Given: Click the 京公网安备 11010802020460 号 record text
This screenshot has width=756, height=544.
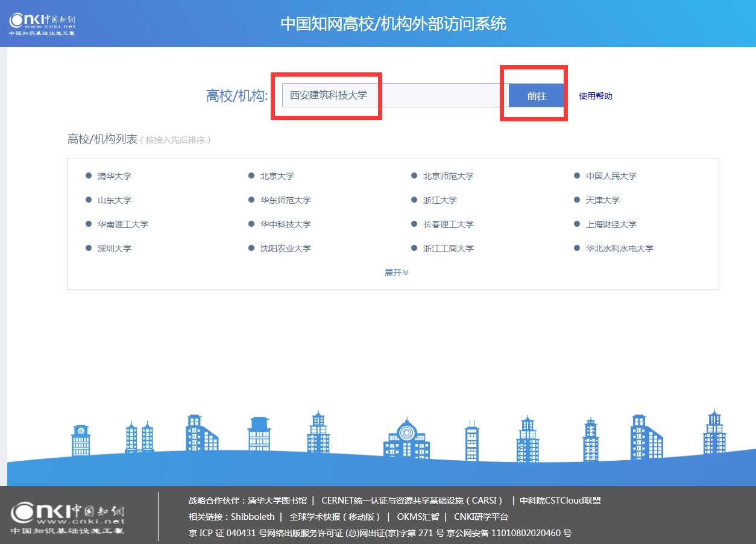Looking at the screenshot, I should [x=509, y=533].
